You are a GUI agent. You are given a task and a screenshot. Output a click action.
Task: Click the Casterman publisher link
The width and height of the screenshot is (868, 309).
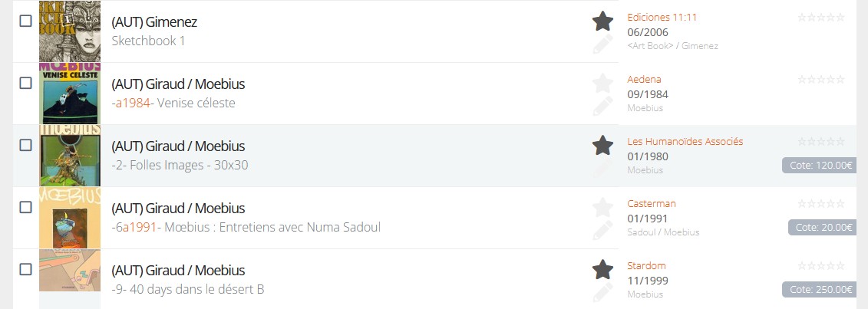651,203
